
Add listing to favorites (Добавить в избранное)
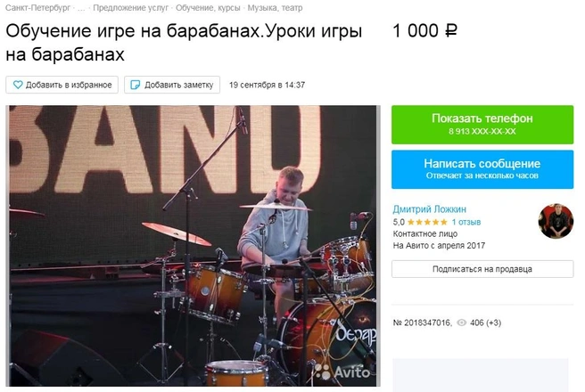coord(62,85)
